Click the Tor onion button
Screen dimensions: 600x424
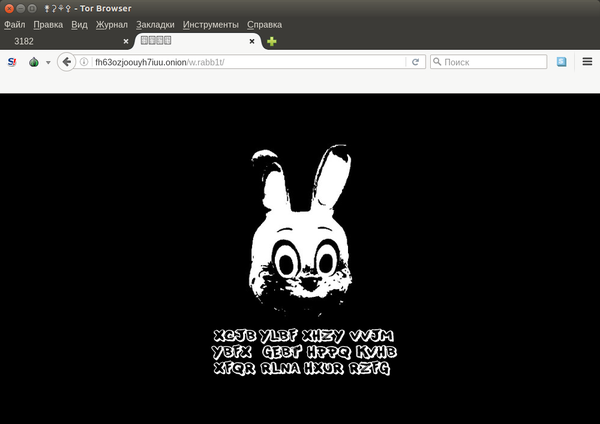(x=33, y=62)
